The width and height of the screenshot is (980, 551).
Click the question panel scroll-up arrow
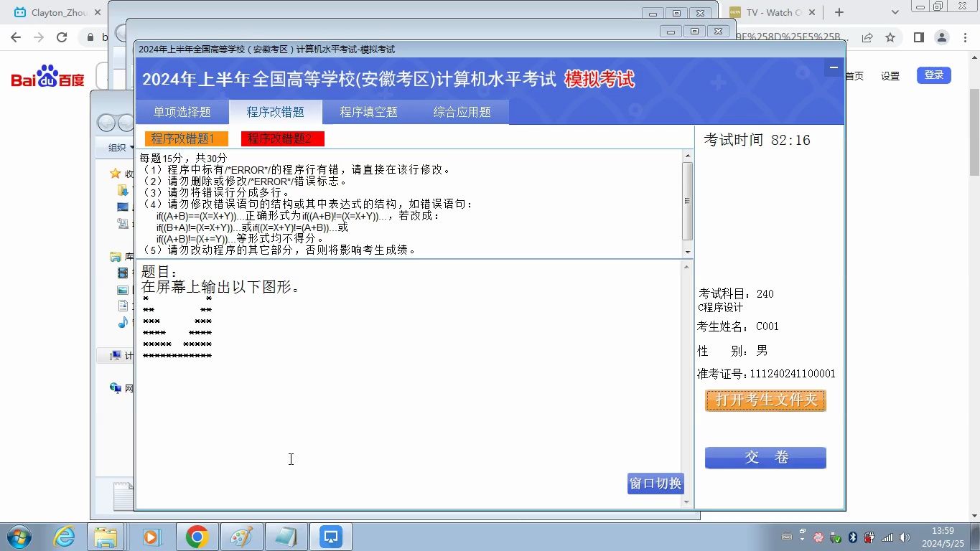687,267
